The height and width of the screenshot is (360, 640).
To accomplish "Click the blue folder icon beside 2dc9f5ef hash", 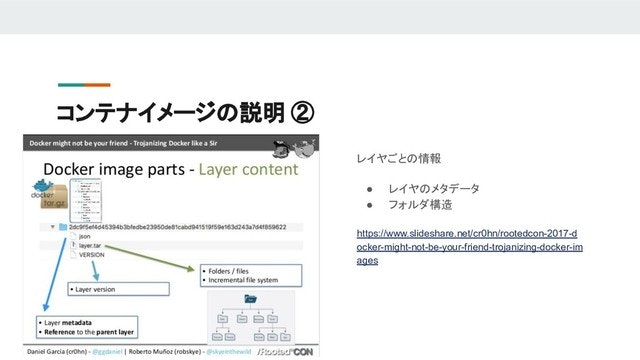I will (x=63, y=227).
